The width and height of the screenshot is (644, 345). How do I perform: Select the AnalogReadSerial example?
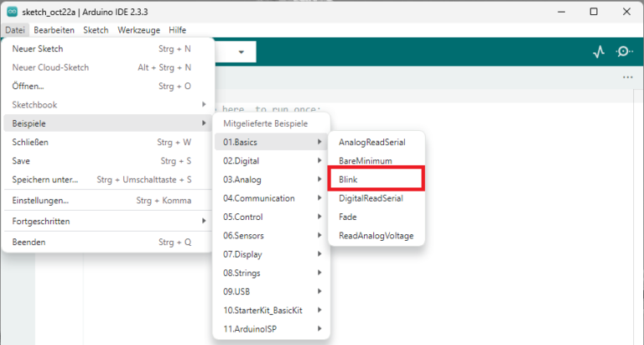tap(371, 142)
